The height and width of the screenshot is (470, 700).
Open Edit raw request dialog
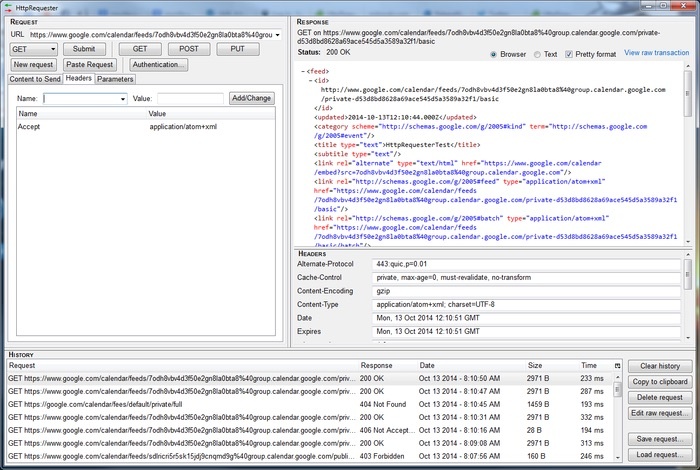click(x=660, y=413)
